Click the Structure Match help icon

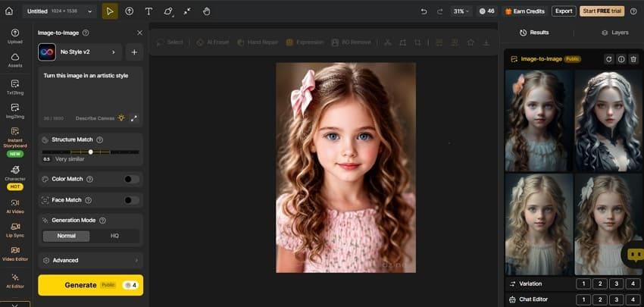pyautogui.click(x=99, y=139)
